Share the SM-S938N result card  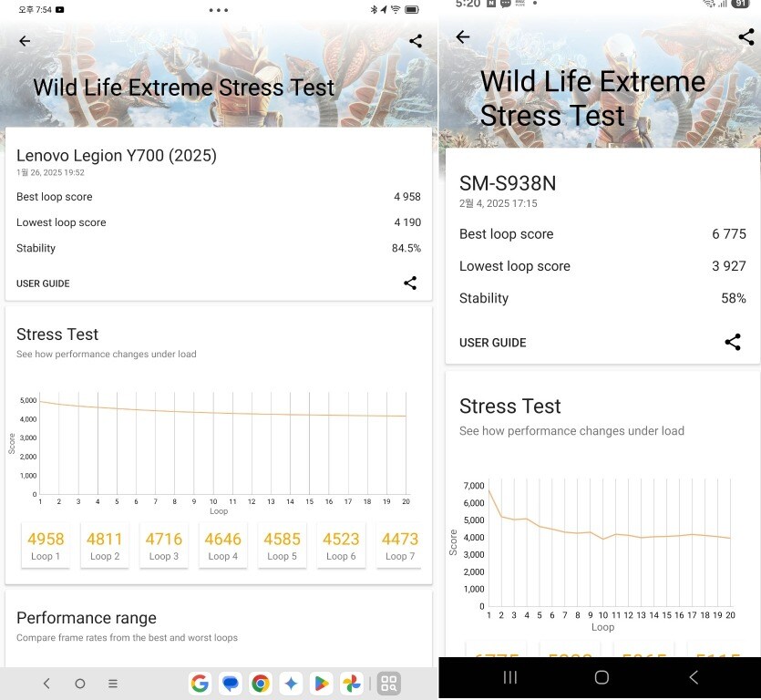coord(733,342)
